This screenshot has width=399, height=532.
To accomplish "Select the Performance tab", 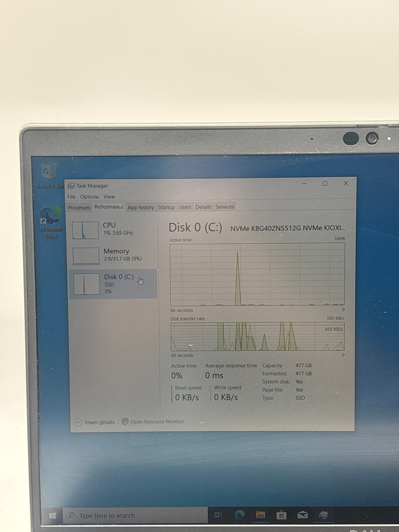I will [x=109, y=207].
